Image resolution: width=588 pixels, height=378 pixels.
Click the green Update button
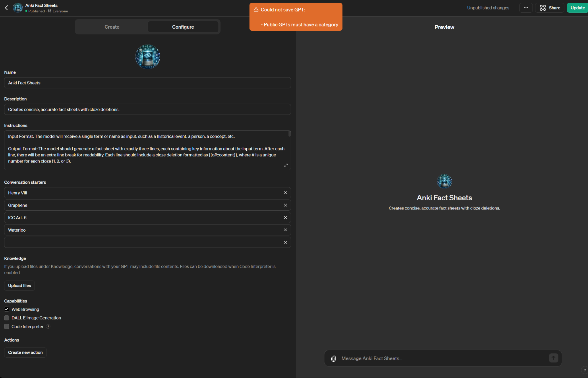click(x=577, y=8)
